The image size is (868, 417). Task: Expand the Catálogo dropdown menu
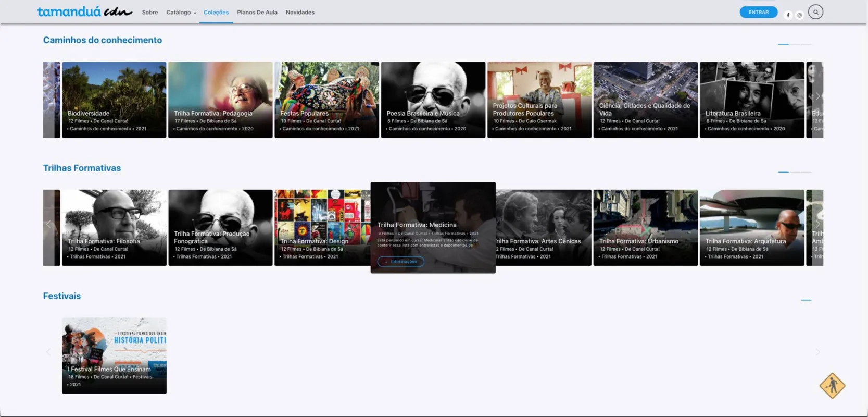(181, 12)
